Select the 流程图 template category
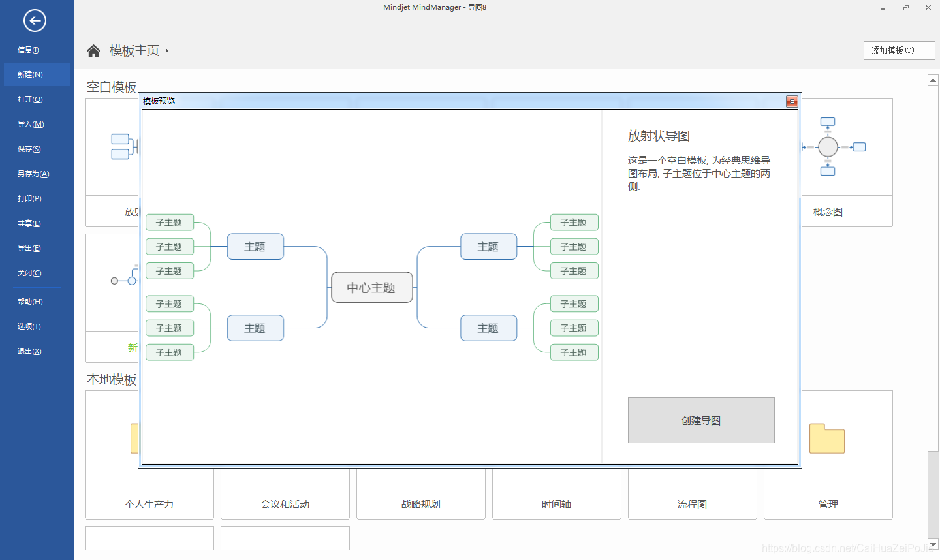 point(692,504)
